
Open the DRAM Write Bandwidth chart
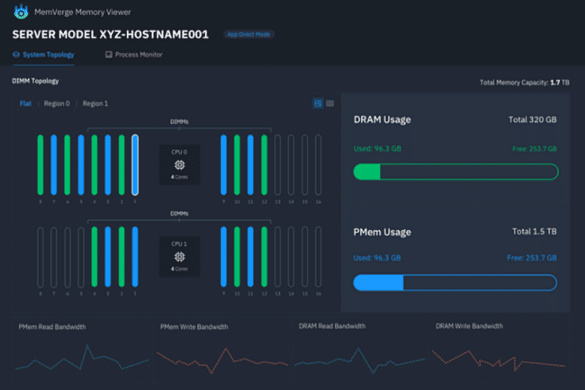499,350
